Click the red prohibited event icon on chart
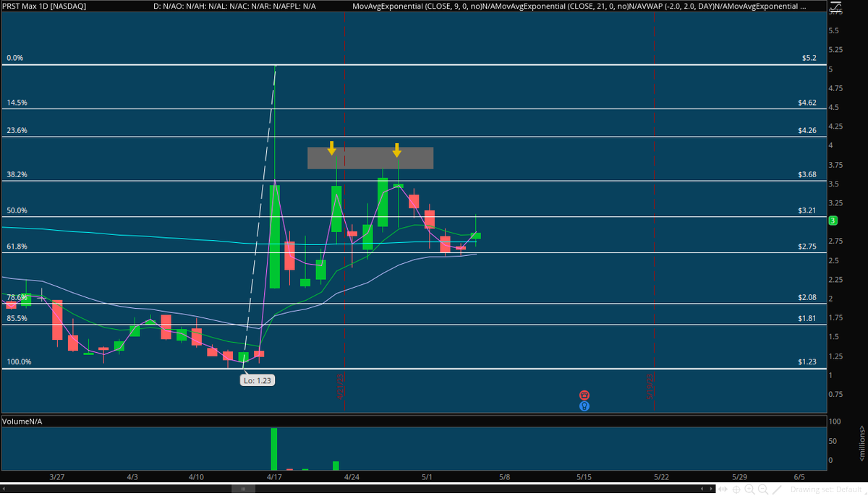Viewport: 868px width, 496px height. pyautogui.click(x=584, y=395)
